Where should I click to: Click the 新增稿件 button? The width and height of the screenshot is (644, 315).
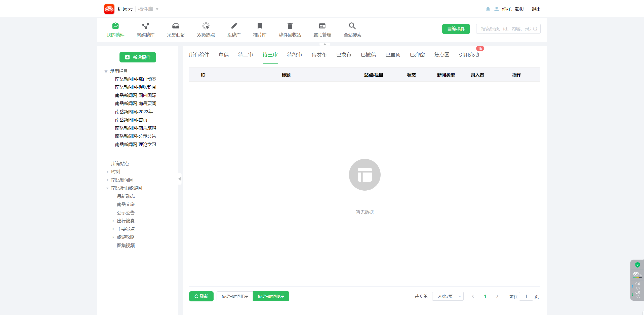(x=138, y=57)
